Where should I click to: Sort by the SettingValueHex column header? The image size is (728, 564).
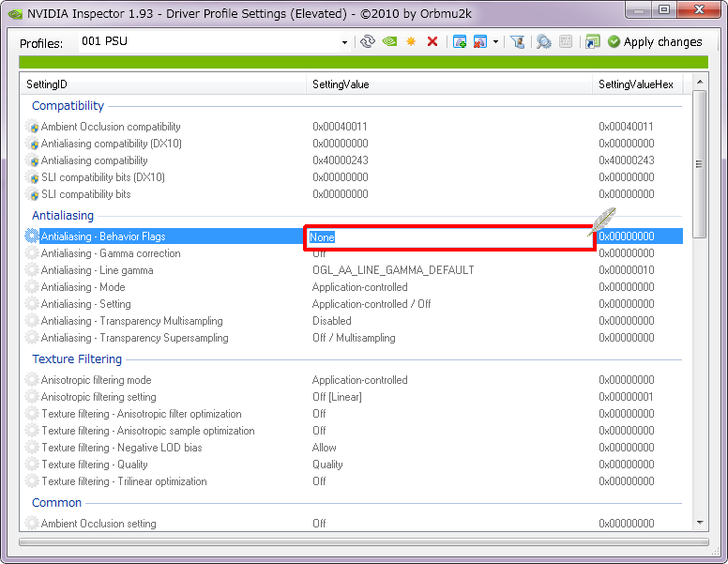coord(637,84)
